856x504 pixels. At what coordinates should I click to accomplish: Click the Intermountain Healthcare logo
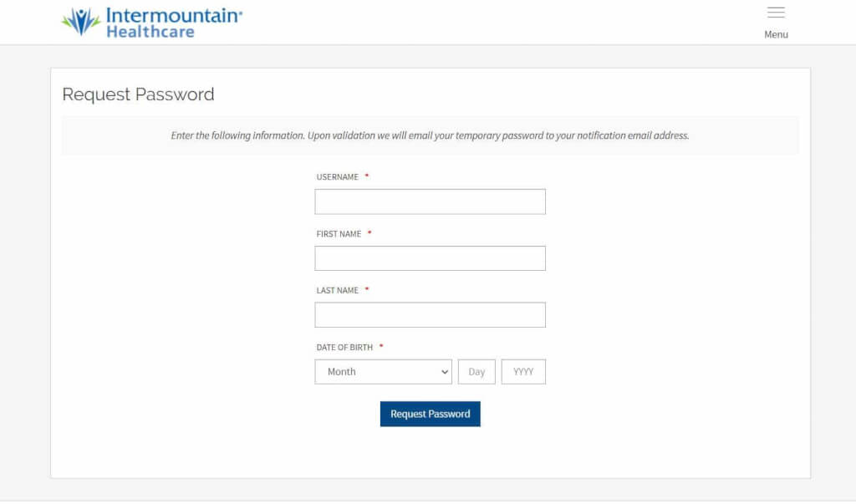(x=150, y=21)
